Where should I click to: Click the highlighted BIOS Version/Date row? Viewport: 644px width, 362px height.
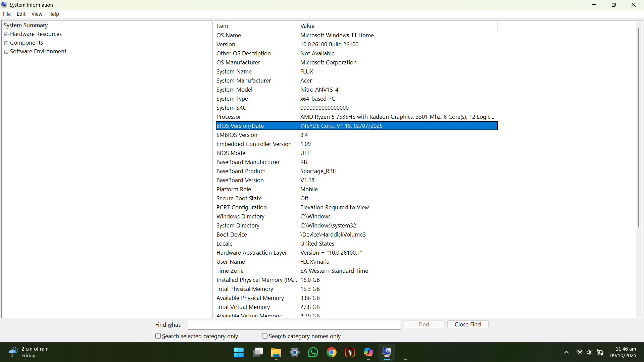[356, 126]
